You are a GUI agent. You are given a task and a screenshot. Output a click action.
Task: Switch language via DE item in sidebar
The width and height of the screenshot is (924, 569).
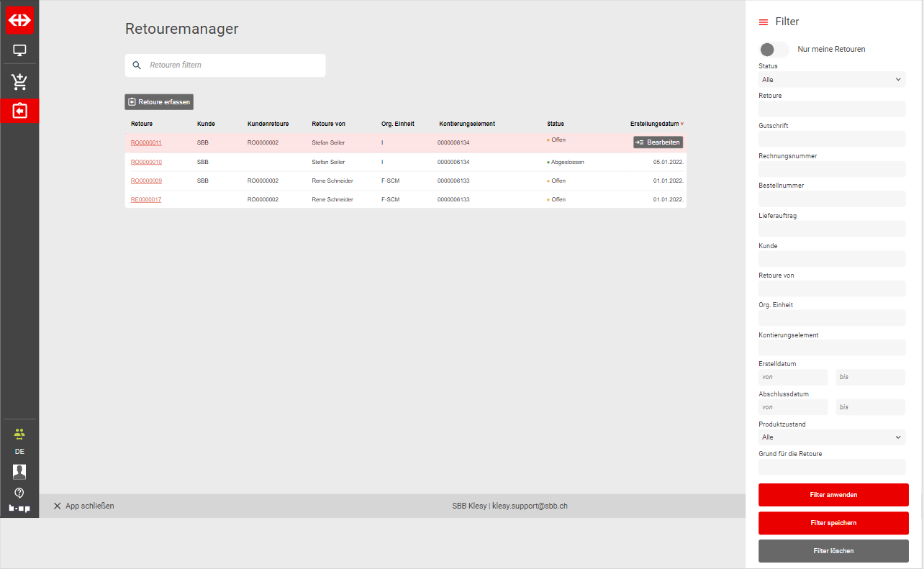coord(19,452)
